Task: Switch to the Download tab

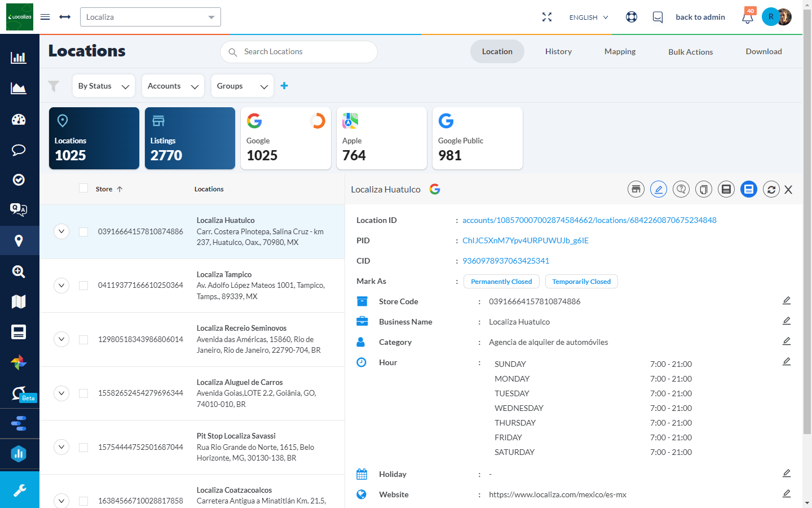Action: [x=764, y=51]
